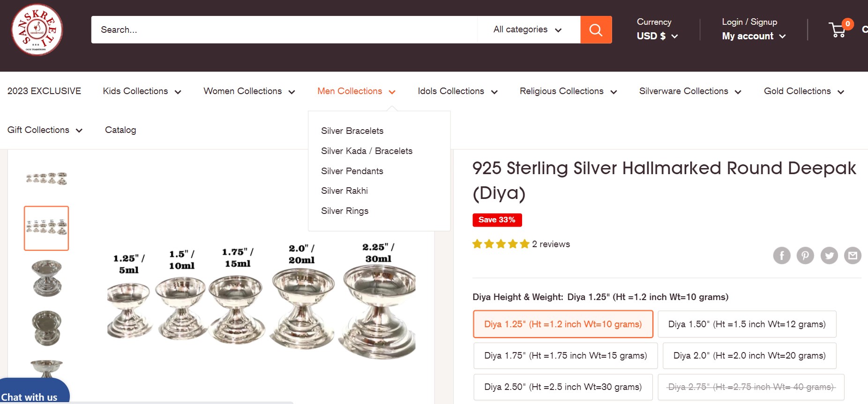Share product on Twitter icon
This screenshot has height=404, width=868.
click(x=829, y=256)
